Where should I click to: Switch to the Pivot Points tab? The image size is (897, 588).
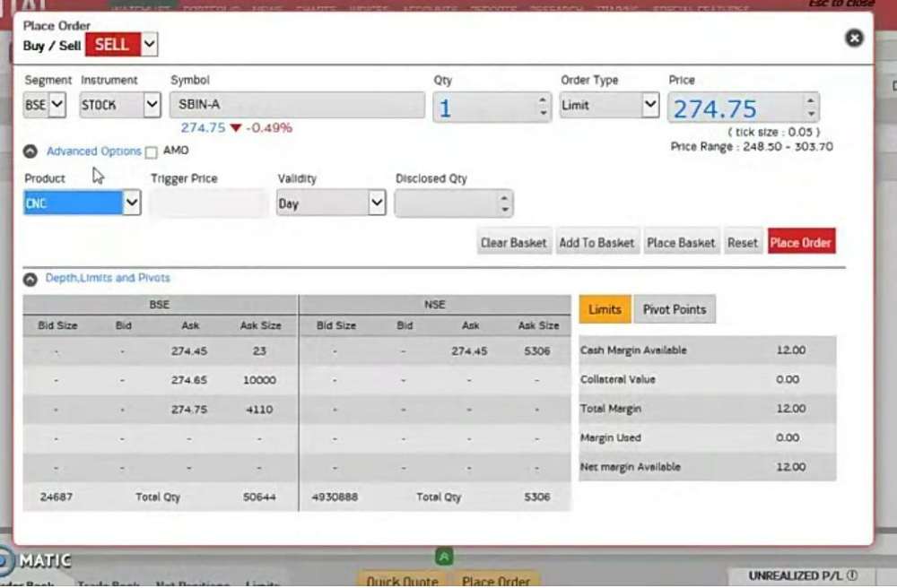tap(675, 309)
